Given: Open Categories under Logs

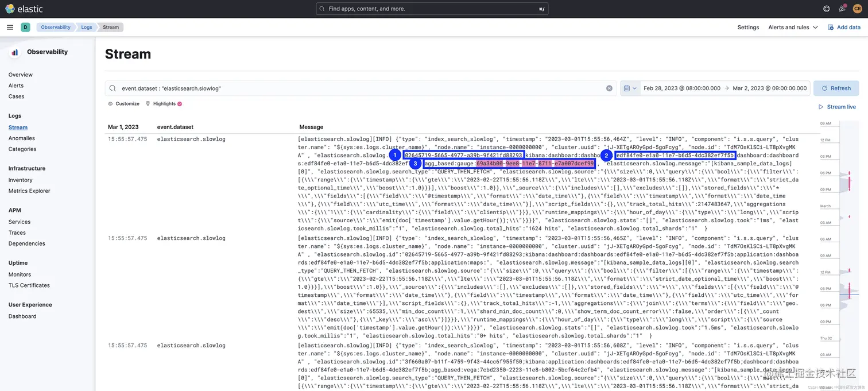Looking at the screenshot, I should point(22,149).
